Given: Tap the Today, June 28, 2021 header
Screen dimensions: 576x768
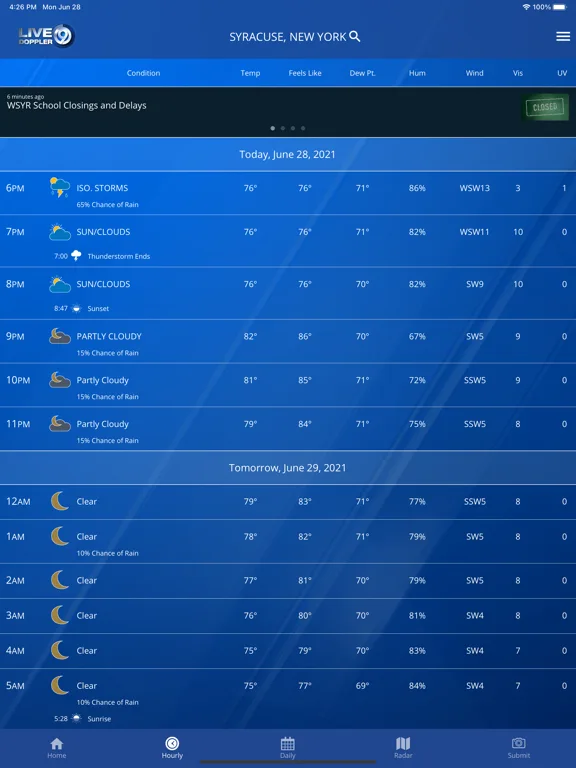Looking at the screenshot, I should pyautogui.click(x=288, y=154).
